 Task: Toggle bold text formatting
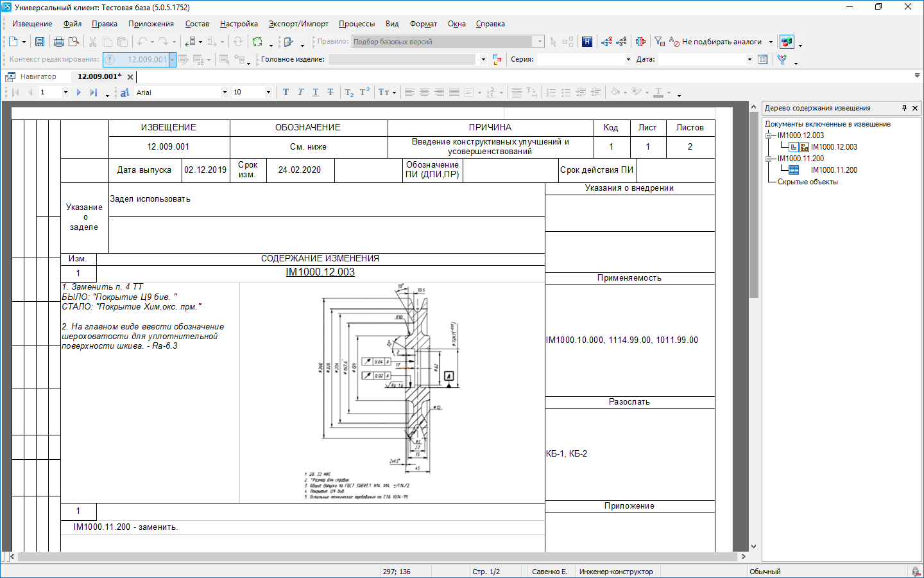[x=286, y=92]
